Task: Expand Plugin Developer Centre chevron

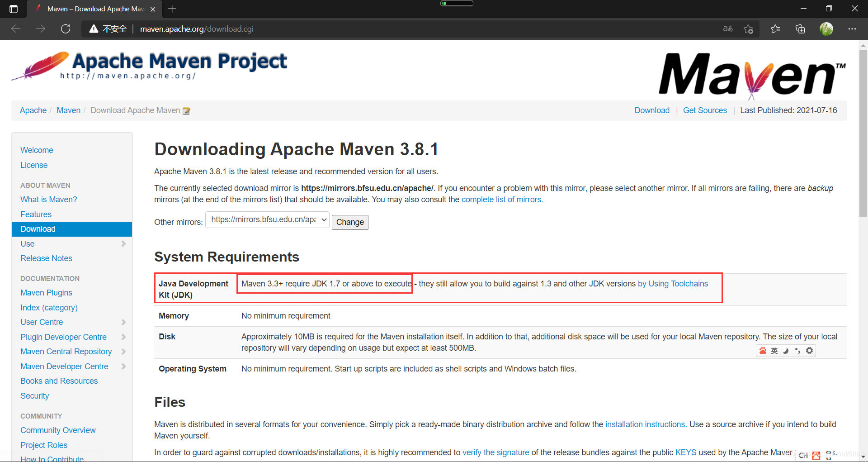Action: pyautogui.click(x=123, y=337)
